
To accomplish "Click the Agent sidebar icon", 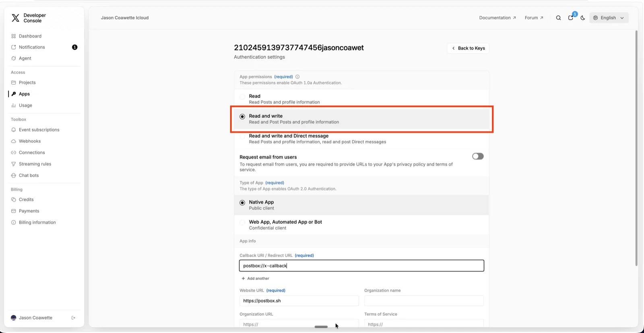I will 14,58.
